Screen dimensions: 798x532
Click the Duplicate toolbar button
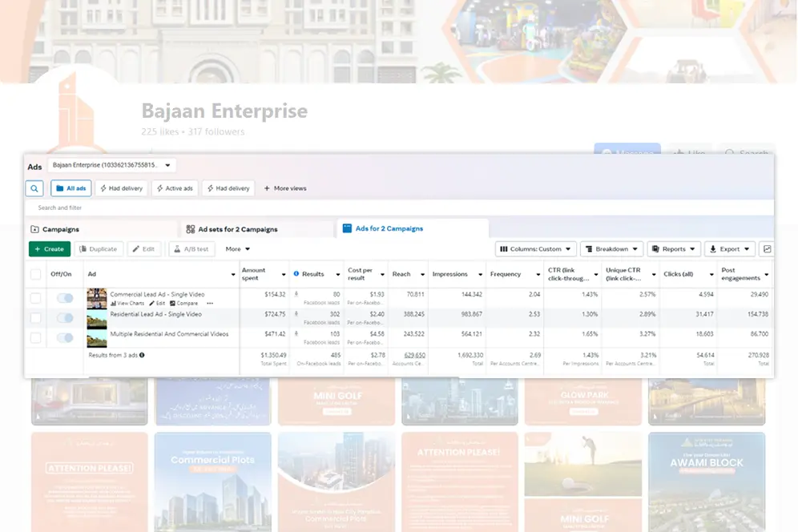(99, 249)
